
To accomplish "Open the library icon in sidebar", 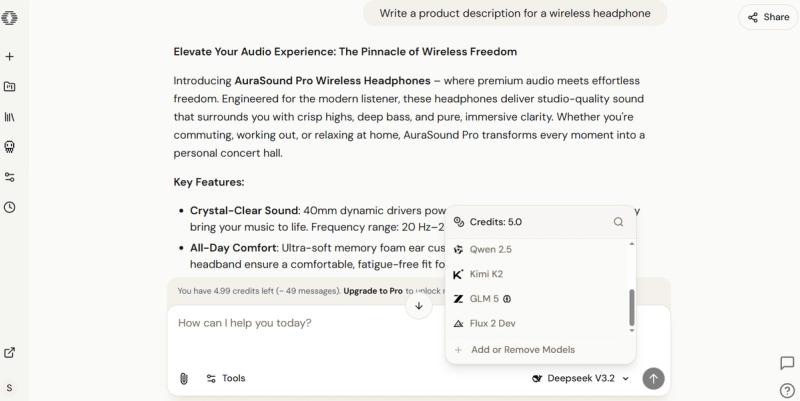I will pos(10,117).
